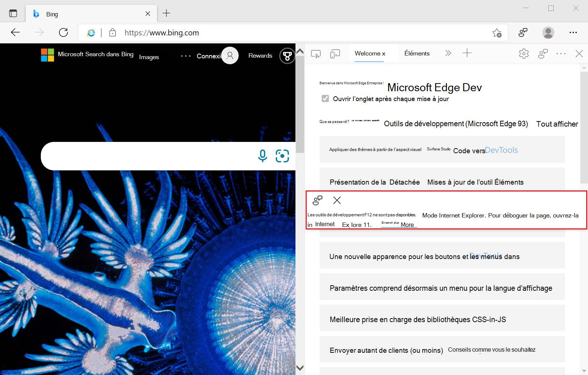
Task: Click page scrollbar down arrow
Action: tap(300, 368)
